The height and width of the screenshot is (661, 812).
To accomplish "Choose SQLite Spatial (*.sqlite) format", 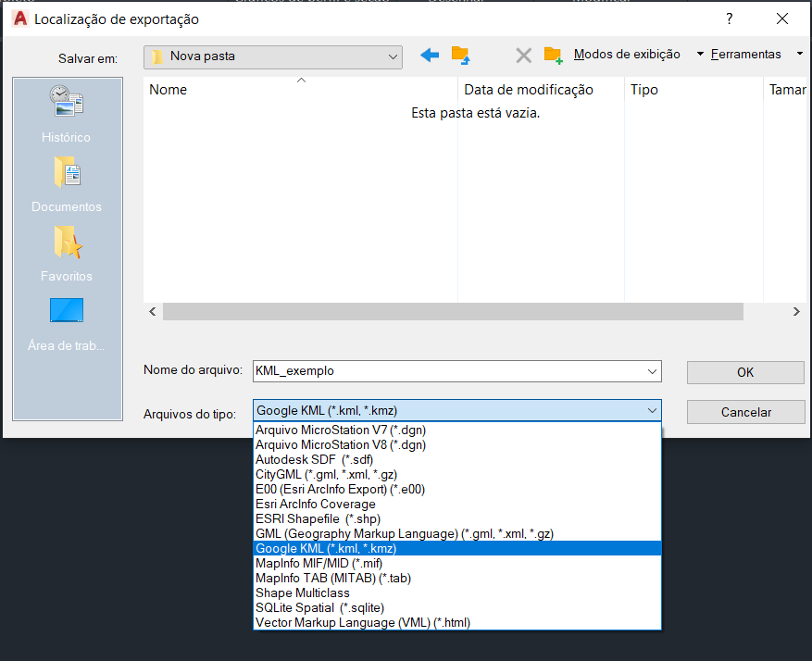I will (x=457, y=607).
